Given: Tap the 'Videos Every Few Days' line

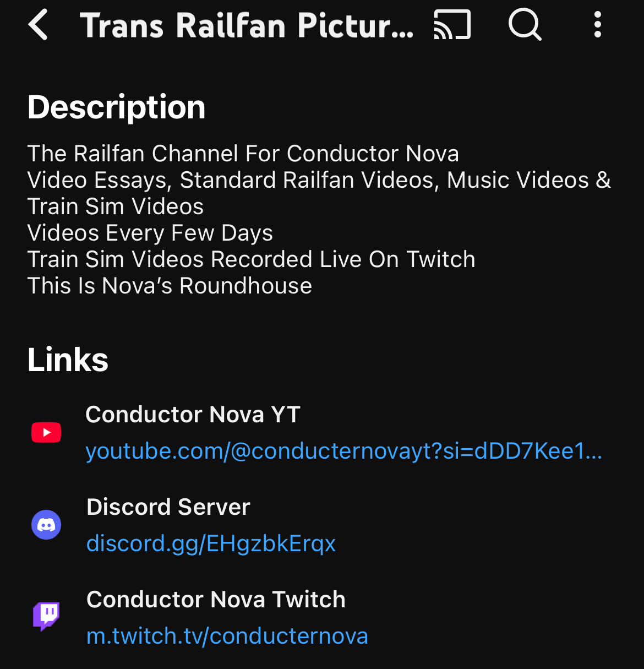Looking at the screenshot, I should point(150,233).
